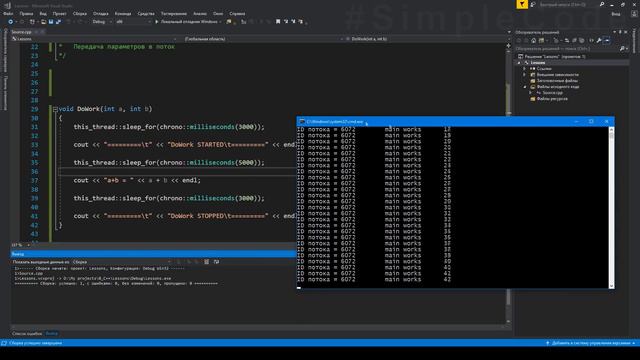640x360 pixels.
Task: Click the Solution Explorer views switch icon
Action: (x=542, y=40)
